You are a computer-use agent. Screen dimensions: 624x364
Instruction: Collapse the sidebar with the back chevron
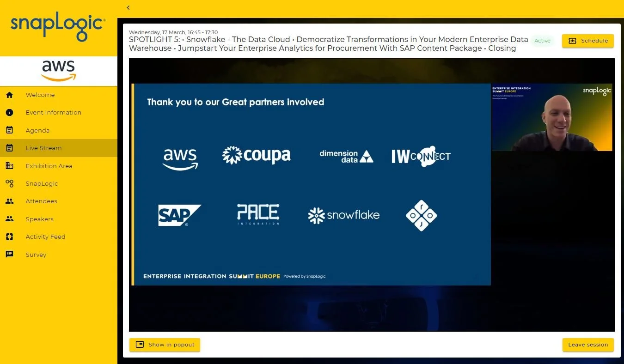click(x=128, y=7)
